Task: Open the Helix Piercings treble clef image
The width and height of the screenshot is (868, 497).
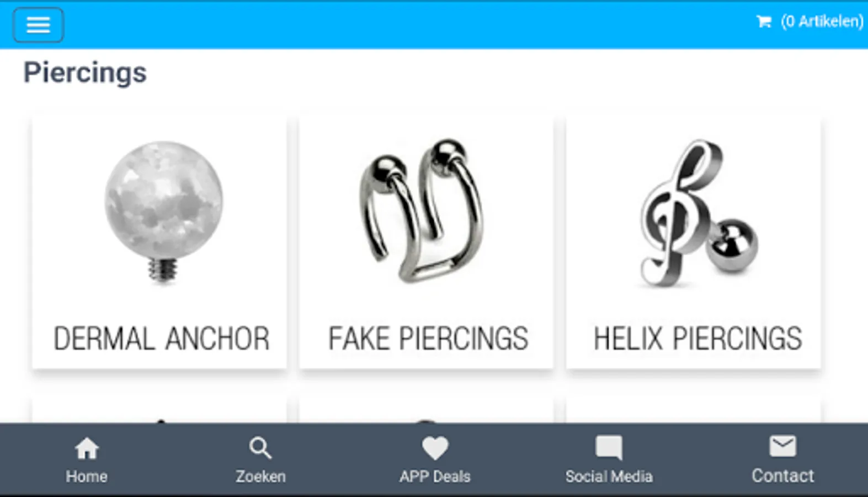Action: click(698, 213)
